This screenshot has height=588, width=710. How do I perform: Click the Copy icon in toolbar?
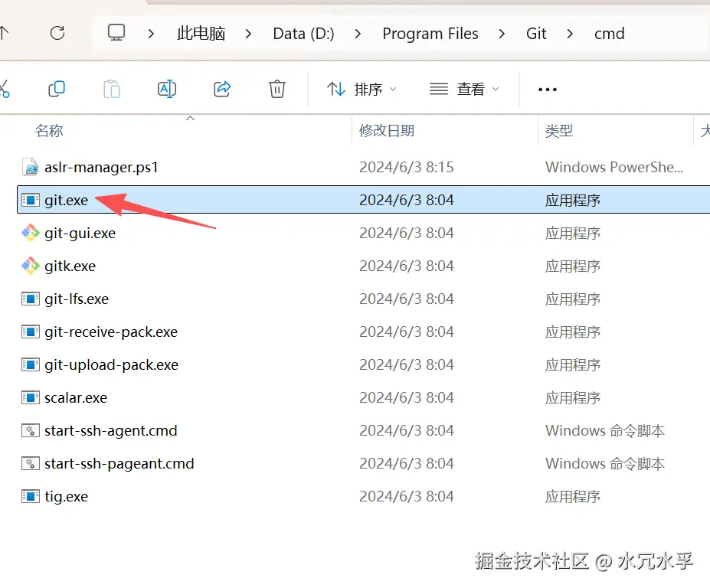(57, 89)
